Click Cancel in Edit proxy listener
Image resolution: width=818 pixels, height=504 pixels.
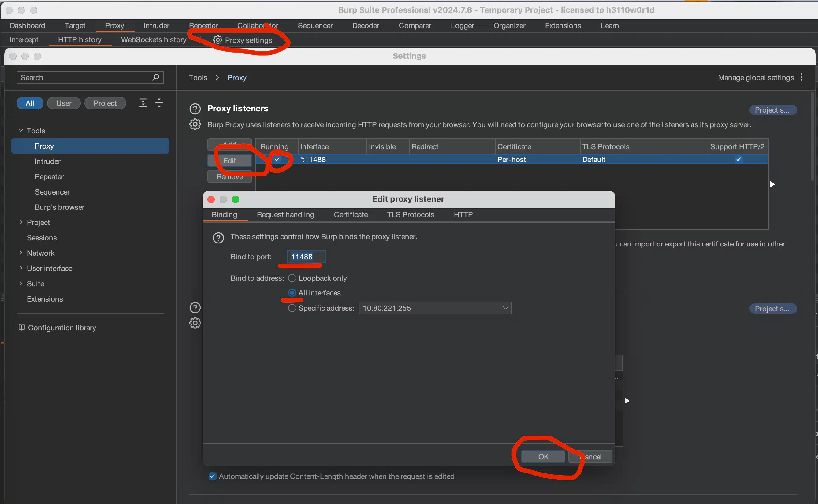[590, 457]
